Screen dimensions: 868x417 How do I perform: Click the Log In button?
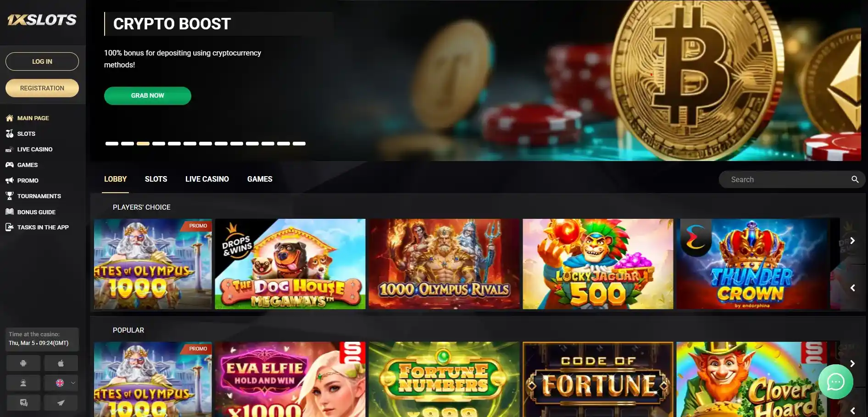click(x=42, y=61)
